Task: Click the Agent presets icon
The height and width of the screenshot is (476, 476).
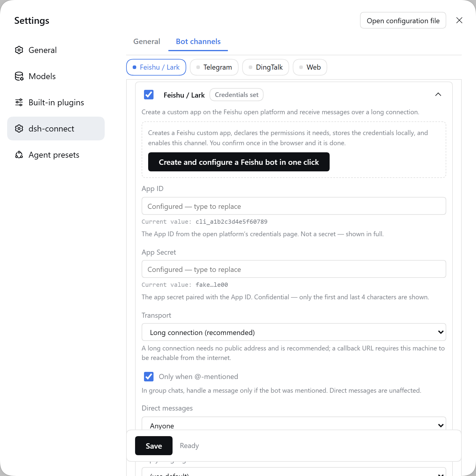Action: 19,155
